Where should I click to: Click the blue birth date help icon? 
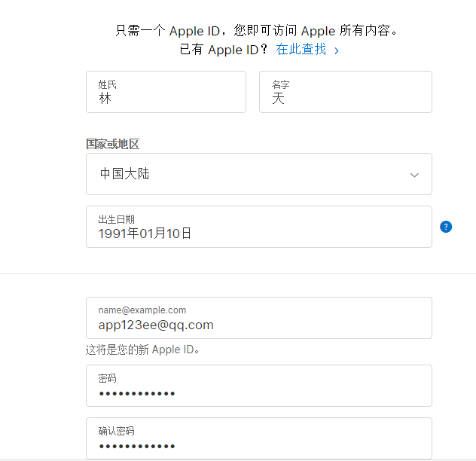(x=446, y=227)
